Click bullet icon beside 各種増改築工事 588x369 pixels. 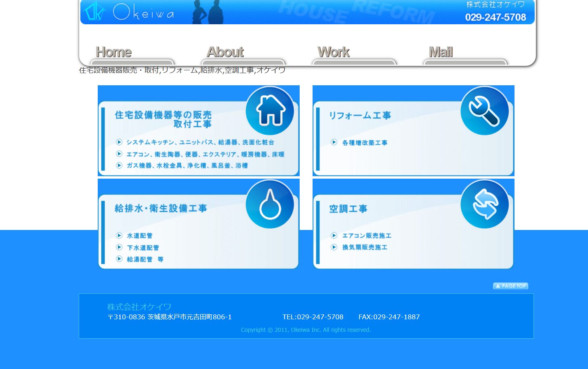pyautogui.click(x=334, y=142)
